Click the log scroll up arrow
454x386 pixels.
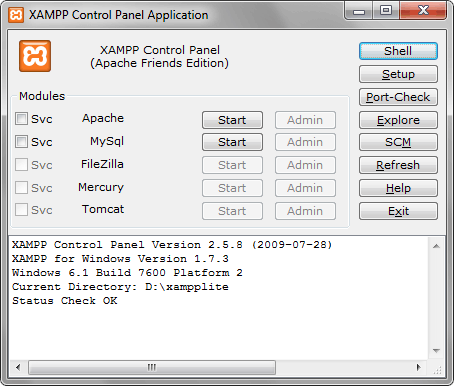pyautogui.click(x=436, y=246)
